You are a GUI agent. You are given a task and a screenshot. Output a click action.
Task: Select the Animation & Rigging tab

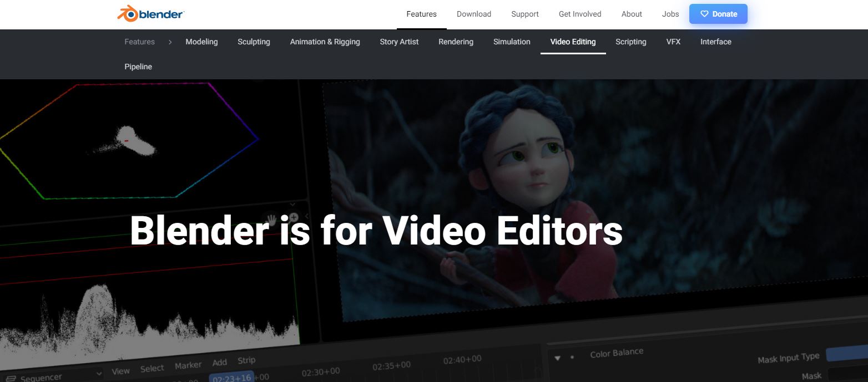325,42
